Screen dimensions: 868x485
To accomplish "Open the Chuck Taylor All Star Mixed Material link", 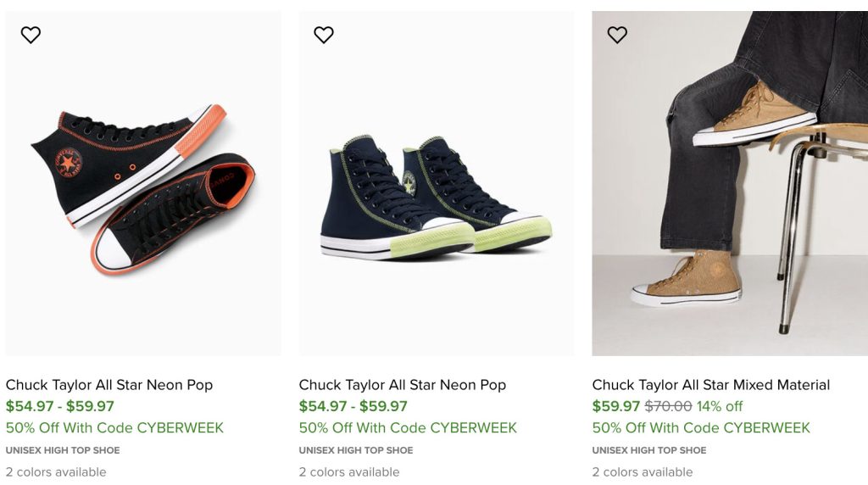I will click(711, 385).
